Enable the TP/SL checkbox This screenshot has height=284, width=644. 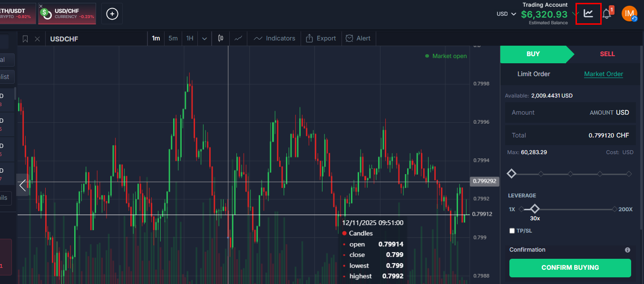[x=512, y=231]
